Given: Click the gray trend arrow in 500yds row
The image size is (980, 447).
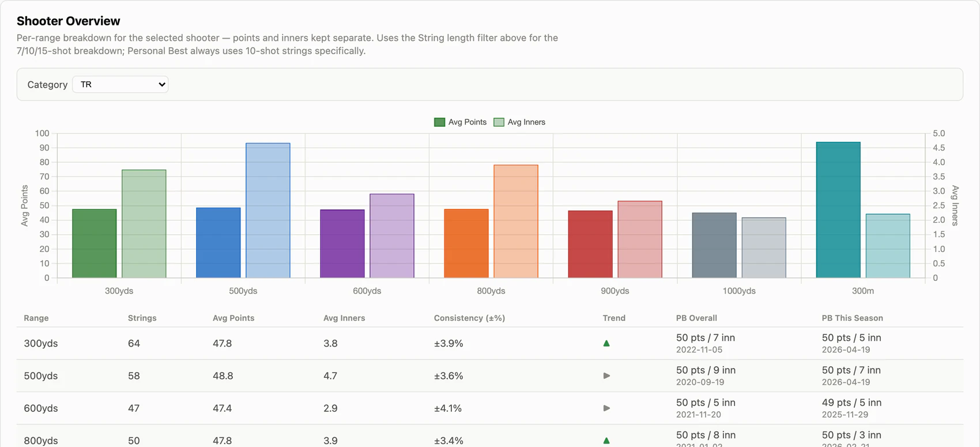Looking at the screenshot, I should pos(606,375).
